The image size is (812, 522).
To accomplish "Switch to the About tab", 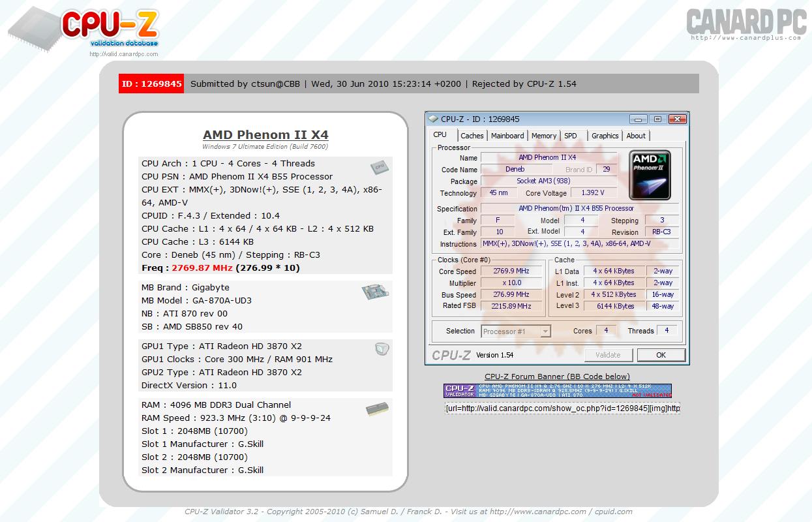I will click(636, 136).
